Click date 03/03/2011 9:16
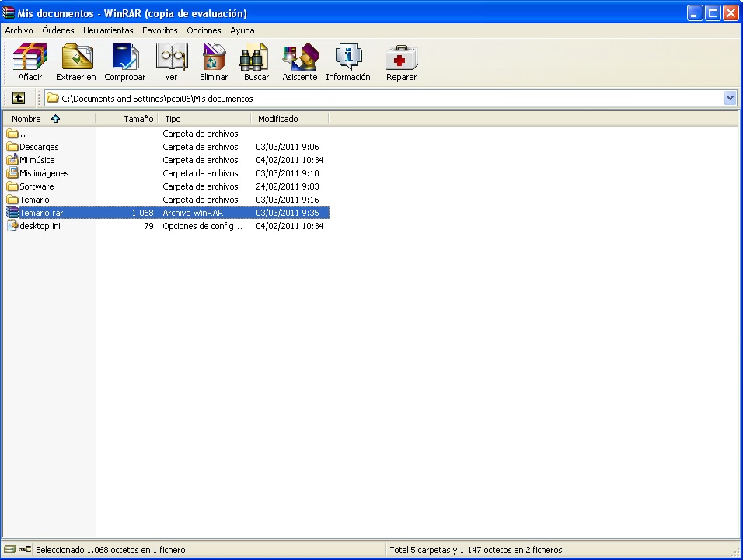743x560 pixels. (287, 200)
